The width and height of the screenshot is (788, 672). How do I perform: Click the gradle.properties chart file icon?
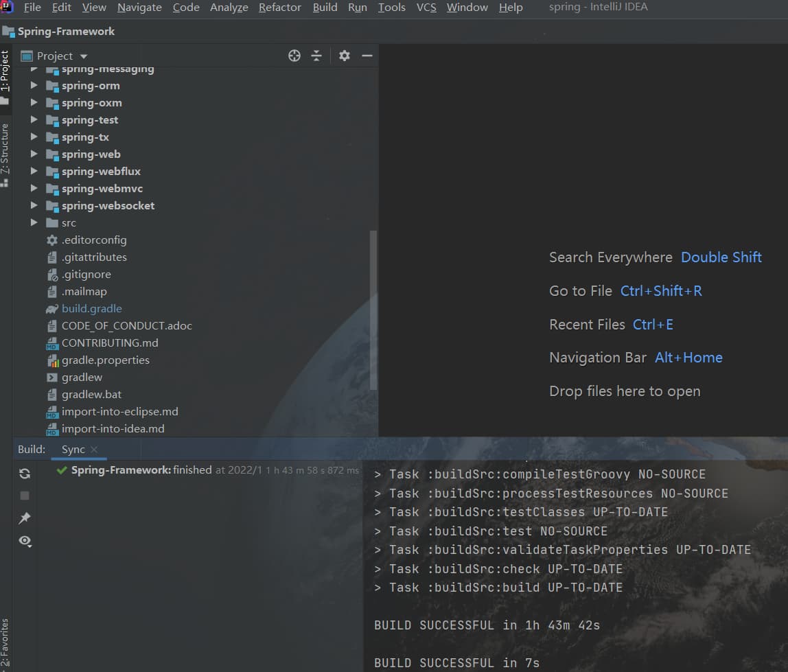[53, 360]
